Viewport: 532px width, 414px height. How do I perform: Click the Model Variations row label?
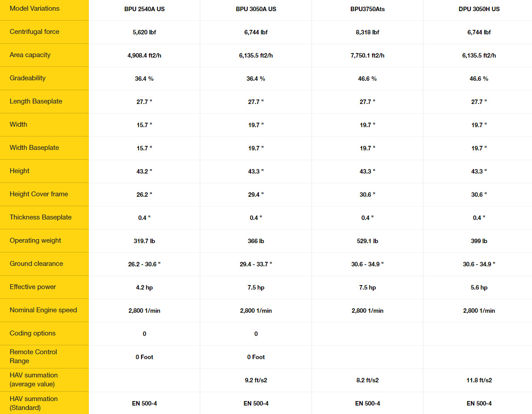tap(34, 8)
